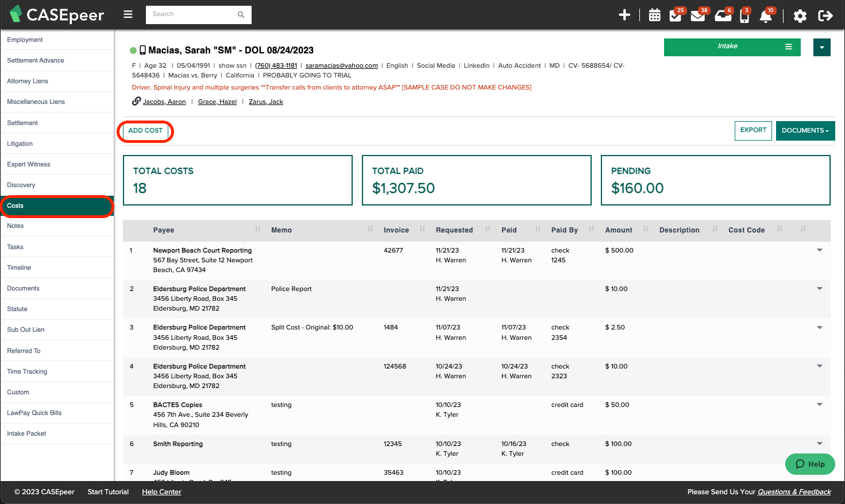845x504 pixels.
Task: Sort by Amount column arrows
Action: [x=646, y=229]
